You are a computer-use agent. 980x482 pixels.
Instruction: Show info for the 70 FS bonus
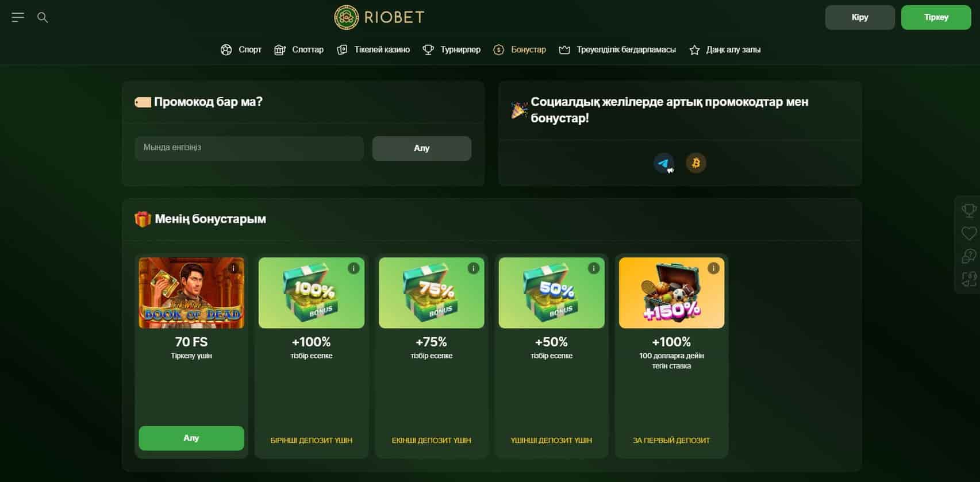233,268
